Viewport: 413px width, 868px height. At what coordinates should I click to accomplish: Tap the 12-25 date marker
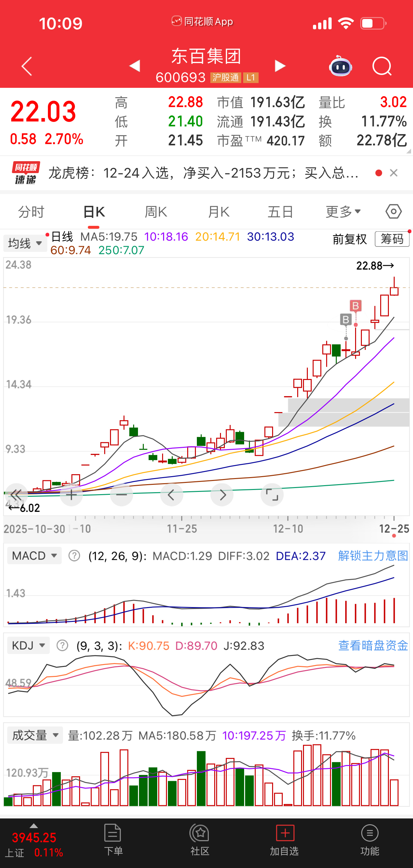coord(394,529)
